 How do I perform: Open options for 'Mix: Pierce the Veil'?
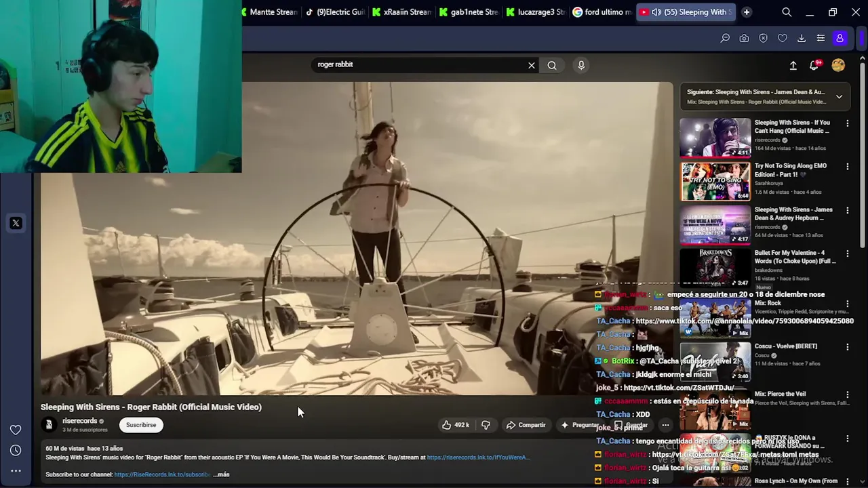pyautogui.click(x=847, y=394)
